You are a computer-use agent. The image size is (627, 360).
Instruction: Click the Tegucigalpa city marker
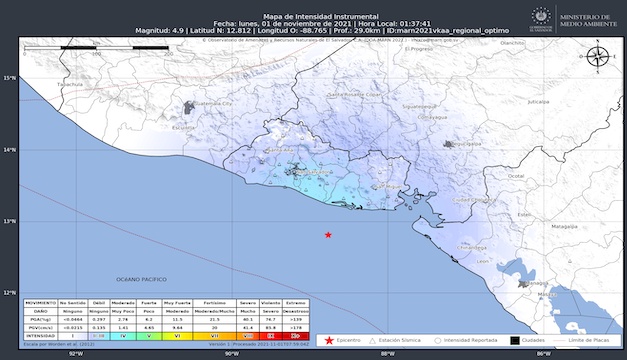tap(448, 144)
